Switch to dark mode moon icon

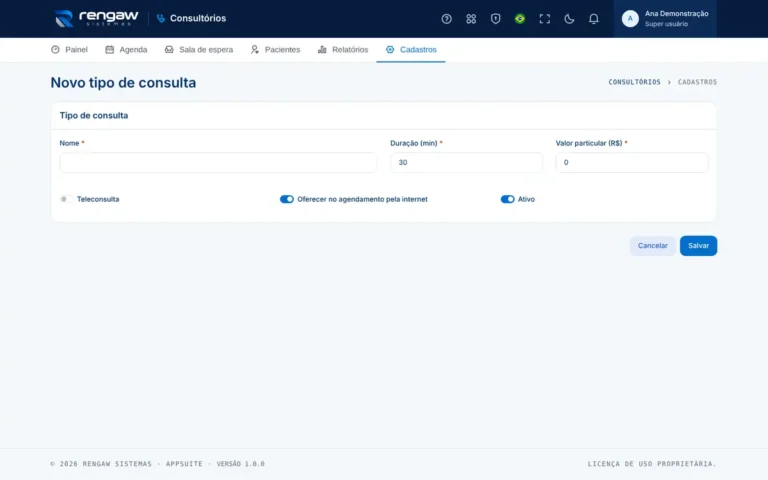click(569, 19)
